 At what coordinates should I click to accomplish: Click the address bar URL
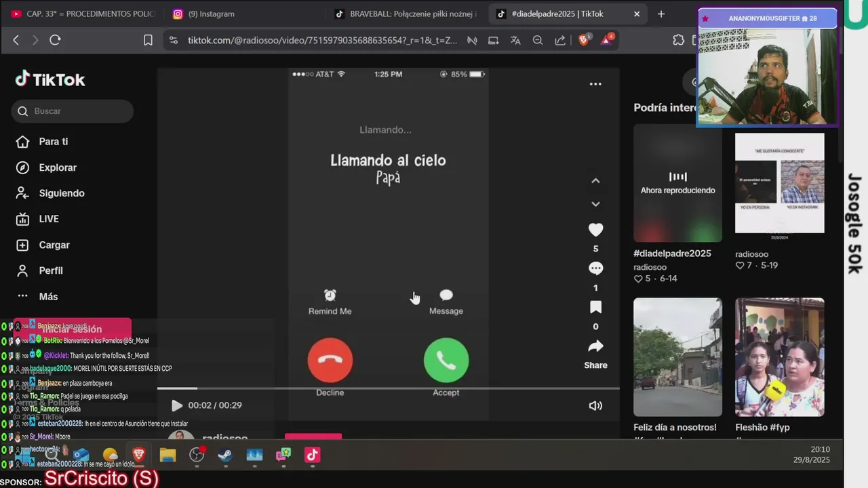[322, 40]
